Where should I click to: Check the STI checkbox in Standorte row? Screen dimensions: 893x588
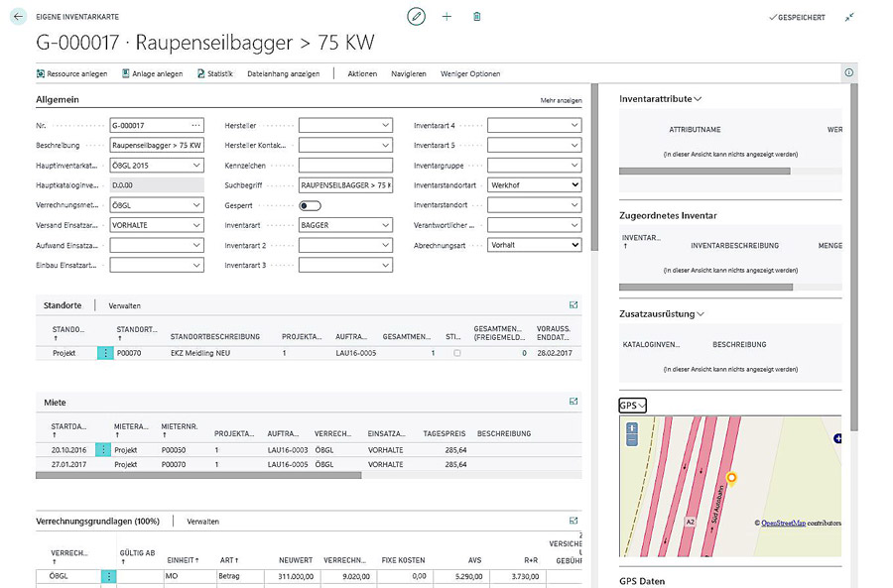tap(456, 353)
